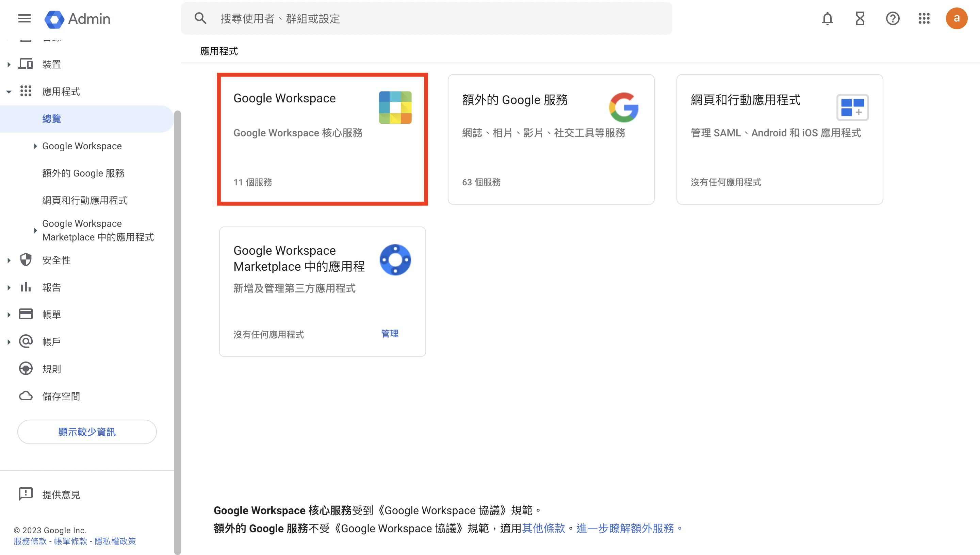Expand the 報告 section arrow
Viewport: 980px width, 555px height.
pyautogui.click(x=9, y=287)
